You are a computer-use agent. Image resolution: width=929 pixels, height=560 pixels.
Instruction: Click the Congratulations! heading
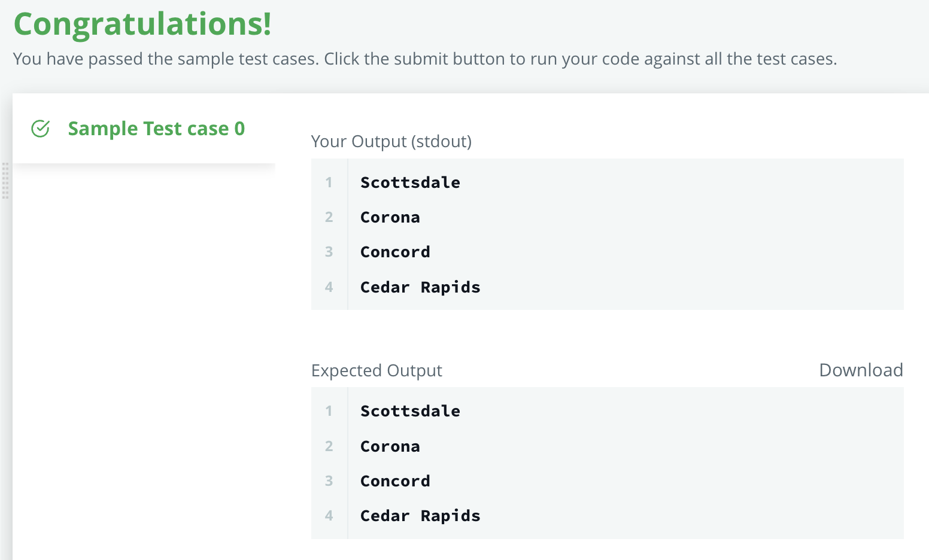142,24
